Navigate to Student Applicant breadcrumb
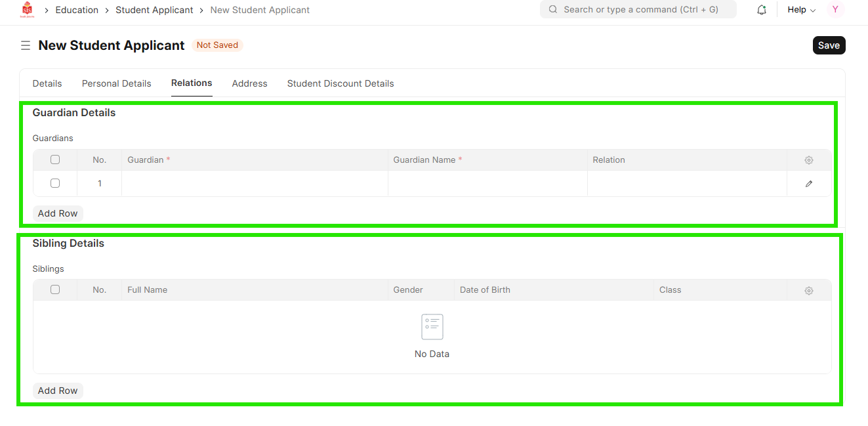This screenshot has width=868, height=426. 154,10
